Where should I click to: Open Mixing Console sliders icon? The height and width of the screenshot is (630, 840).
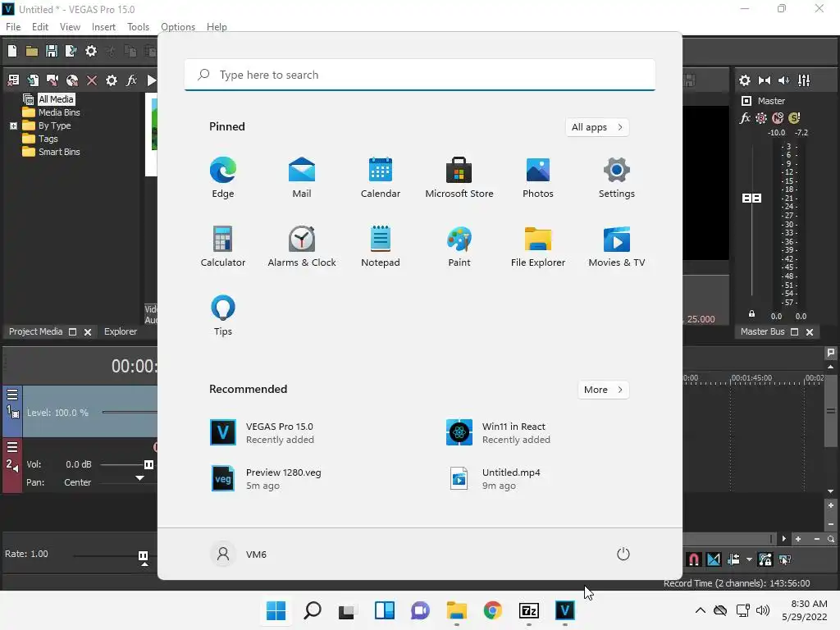[x=804, y=80]
